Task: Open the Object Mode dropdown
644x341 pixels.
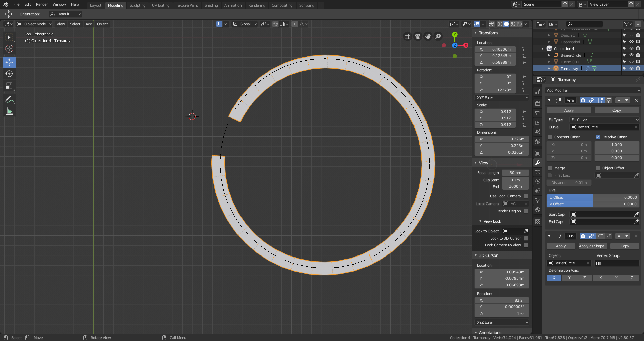Action: pyautogui.click(x=35, y=24)
